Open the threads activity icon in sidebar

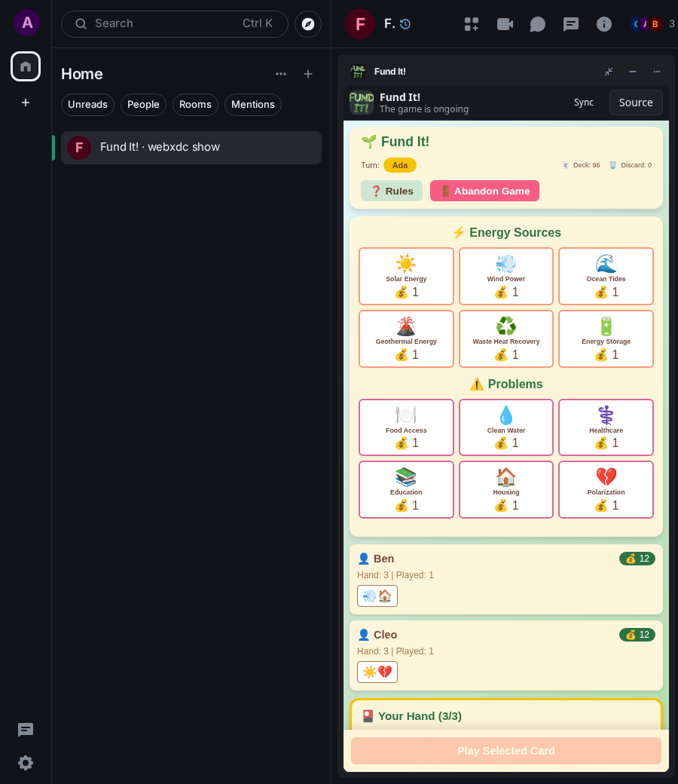tap(26, 730)
